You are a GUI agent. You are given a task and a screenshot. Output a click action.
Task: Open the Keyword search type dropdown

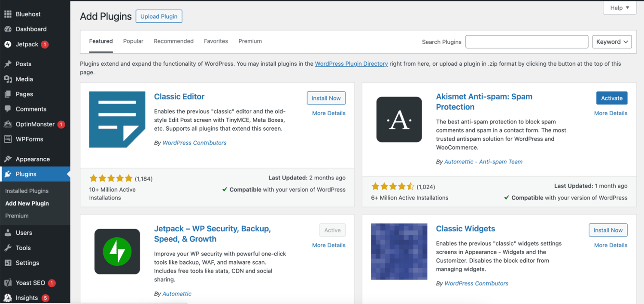[x=612, y=42]
